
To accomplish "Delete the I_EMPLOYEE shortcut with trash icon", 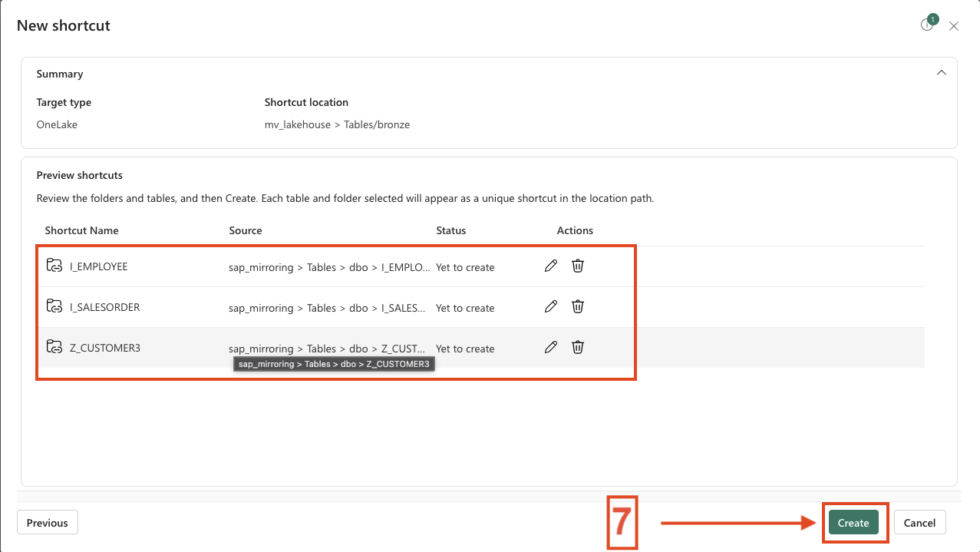I will (578, 266).
